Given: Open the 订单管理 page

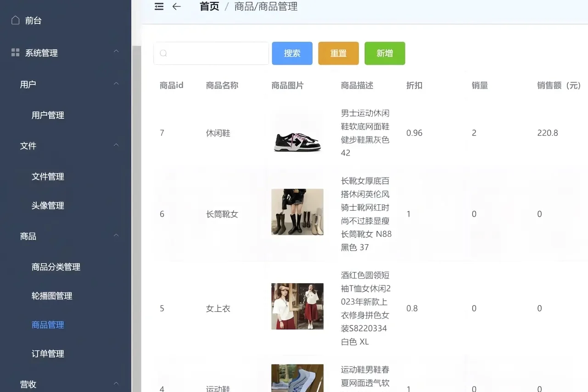Looking at the screenshot, I should 48,353.
